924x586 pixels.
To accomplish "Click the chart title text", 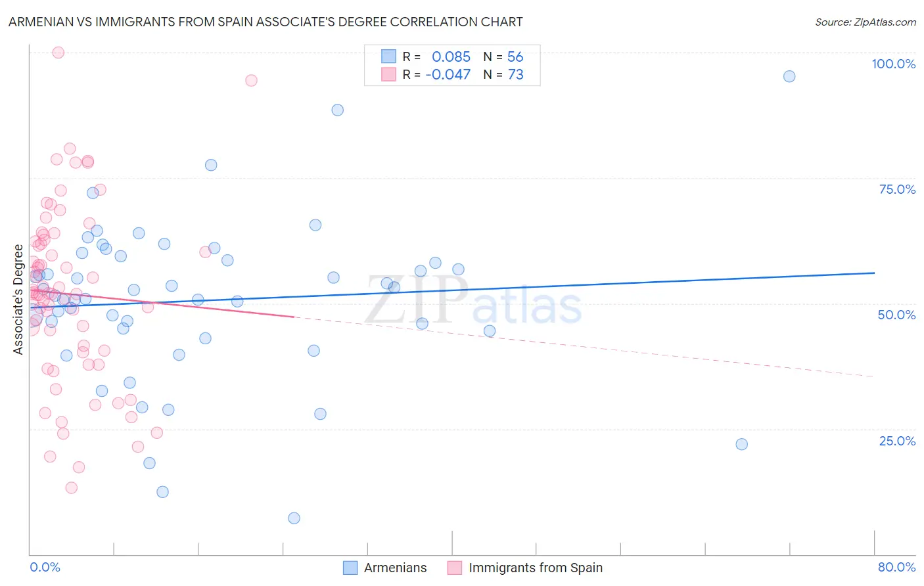I will tap(266, 22).
